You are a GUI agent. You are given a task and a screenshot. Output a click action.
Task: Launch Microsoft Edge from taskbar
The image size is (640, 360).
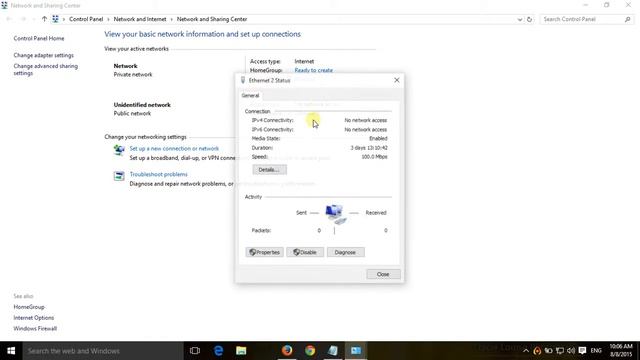[218, 351]
